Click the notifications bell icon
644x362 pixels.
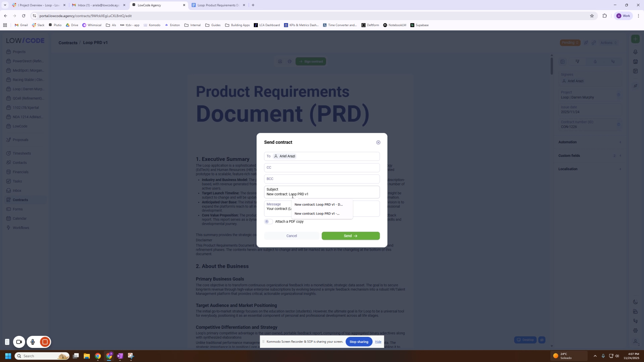[635, 52]
